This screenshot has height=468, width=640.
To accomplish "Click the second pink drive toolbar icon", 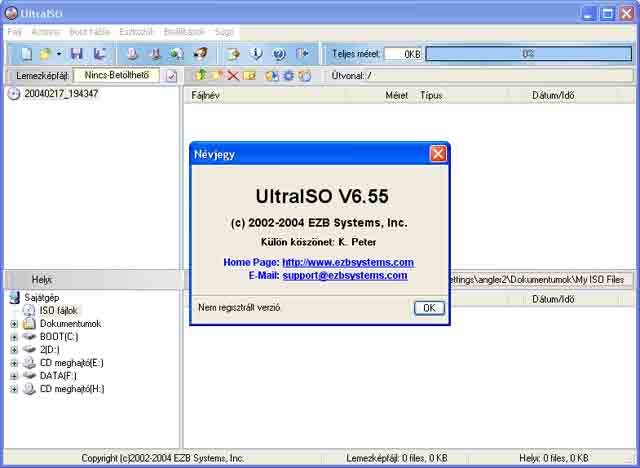I will point(155,54).
